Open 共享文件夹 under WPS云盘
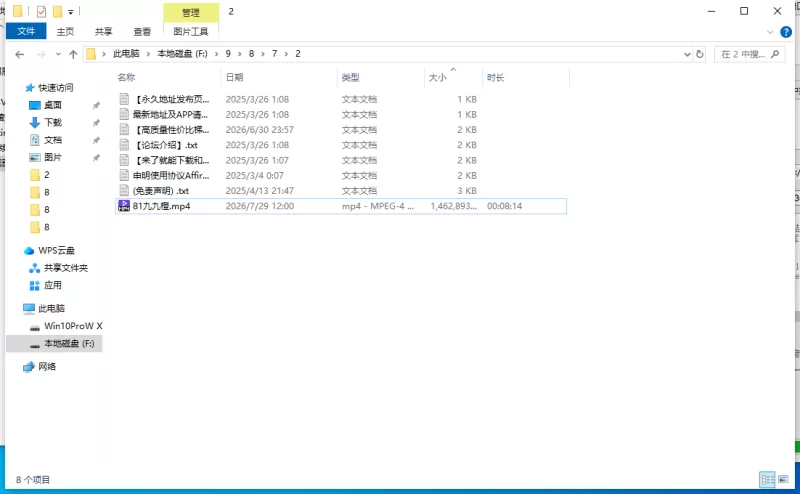800x494 pixels. pos(66,268)
